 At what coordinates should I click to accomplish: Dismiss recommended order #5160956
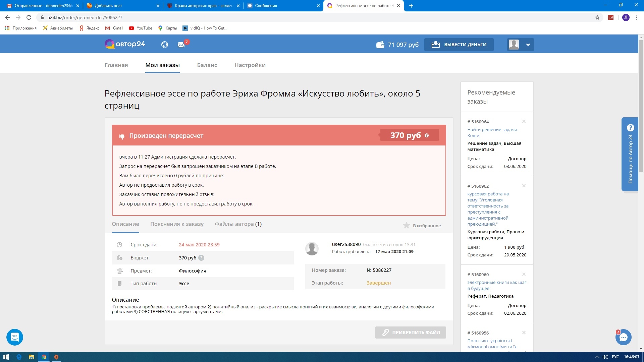pos(524,333)
